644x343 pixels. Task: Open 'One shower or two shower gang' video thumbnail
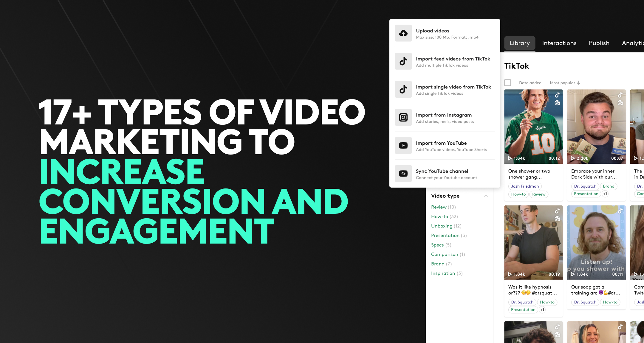(533, 127)
